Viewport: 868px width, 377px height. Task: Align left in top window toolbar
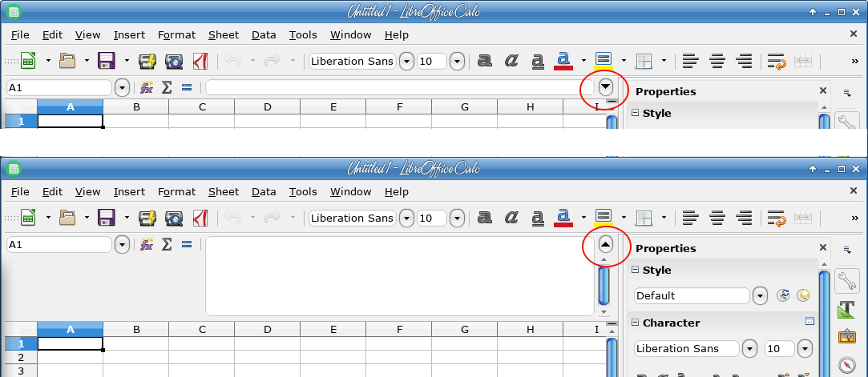(x=690, y=61)
